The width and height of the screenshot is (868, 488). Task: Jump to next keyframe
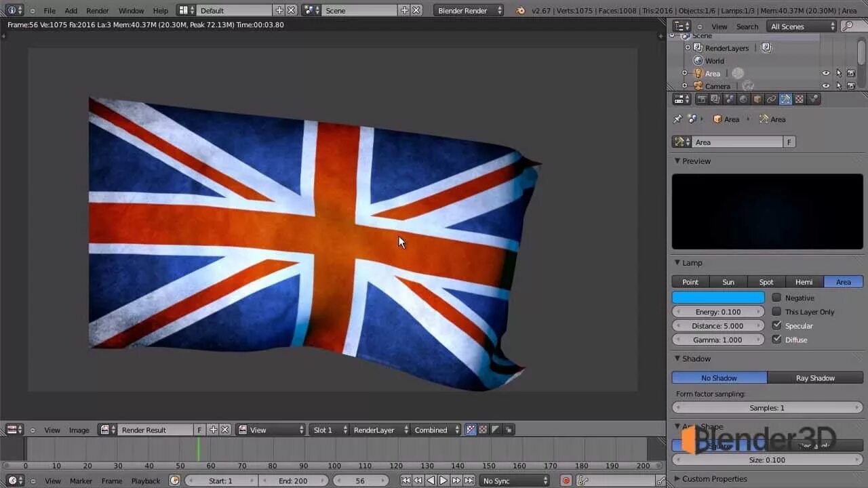[x=456, y=481]
